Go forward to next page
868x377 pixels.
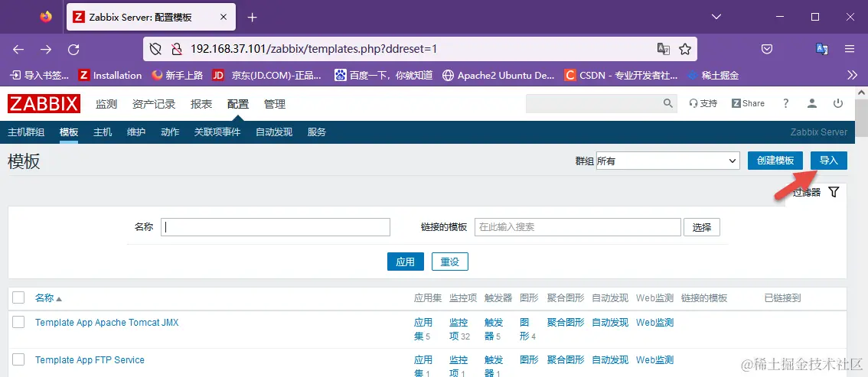pos(46,49)
